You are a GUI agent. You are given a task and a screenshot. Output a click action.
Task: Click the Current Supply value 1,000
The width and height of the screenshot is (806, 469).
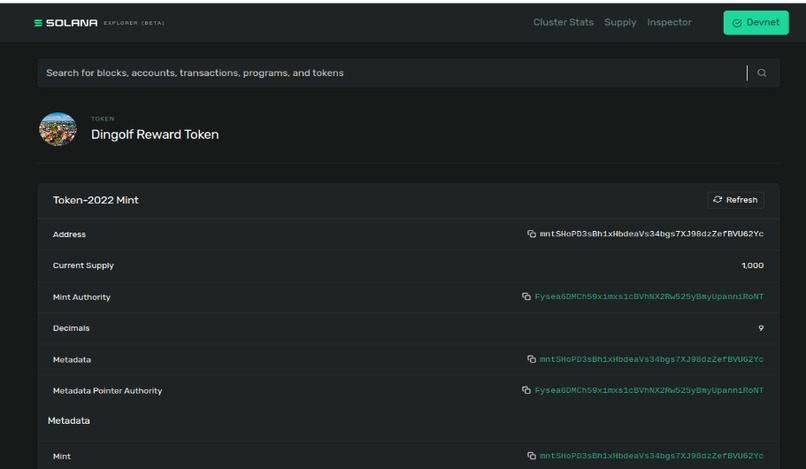tap(753, 265)
